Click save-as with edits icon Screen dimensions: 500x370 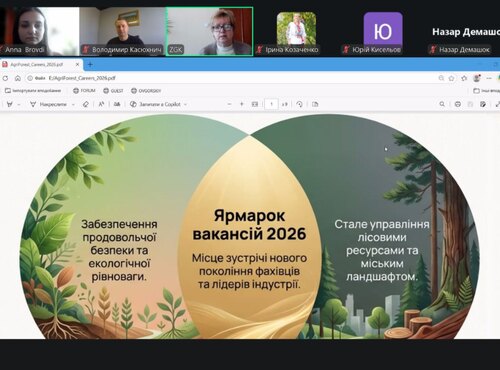483,104
